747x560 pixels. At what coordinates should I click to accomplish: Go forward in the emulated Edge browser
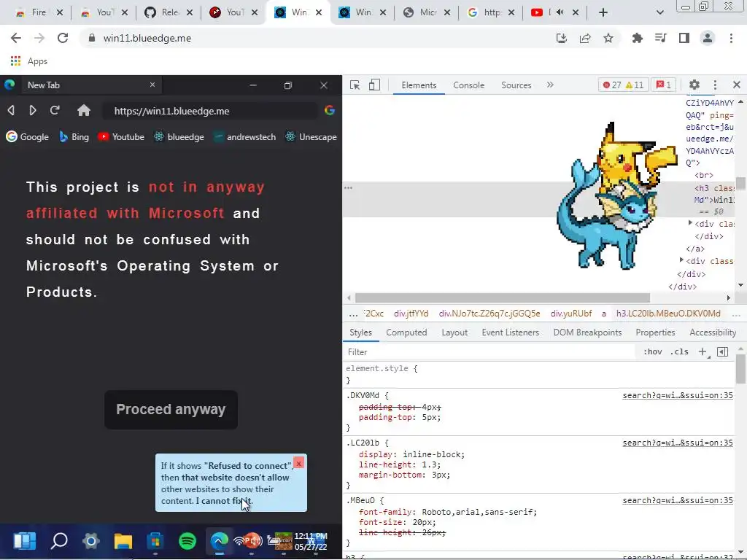(x=32, y=111)
